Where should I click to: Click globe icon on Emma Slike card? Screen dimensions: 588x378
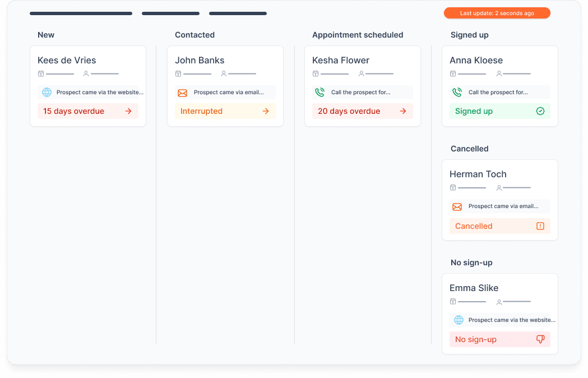459,320
